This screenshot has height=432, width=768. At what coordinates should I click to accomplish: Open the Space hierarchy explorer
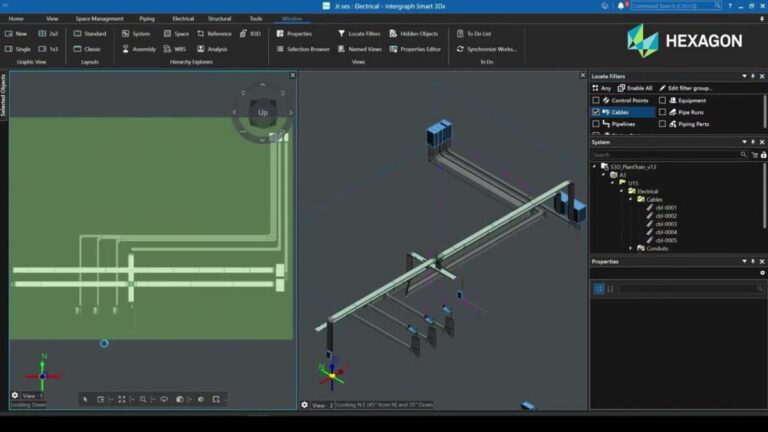coord(176,34)
